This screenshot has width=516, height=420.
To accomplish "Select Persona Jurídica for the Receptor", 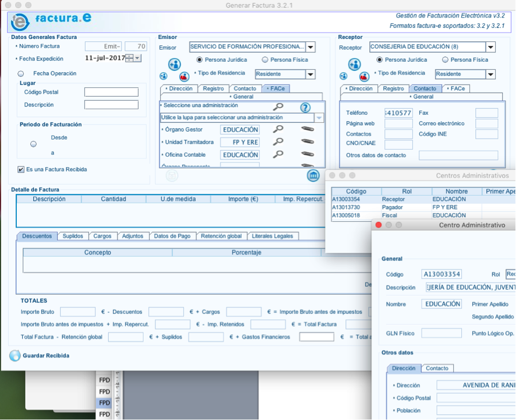I will coord(380,59).
